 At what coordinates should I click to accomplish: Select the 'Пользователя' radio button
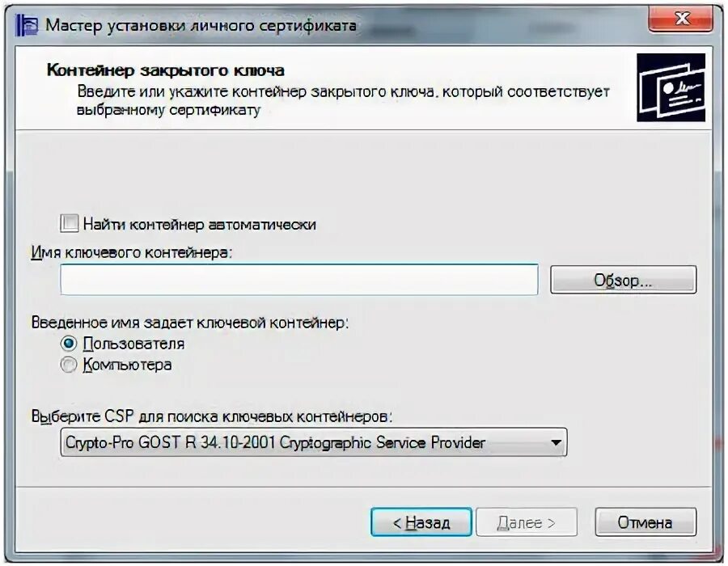69,344
